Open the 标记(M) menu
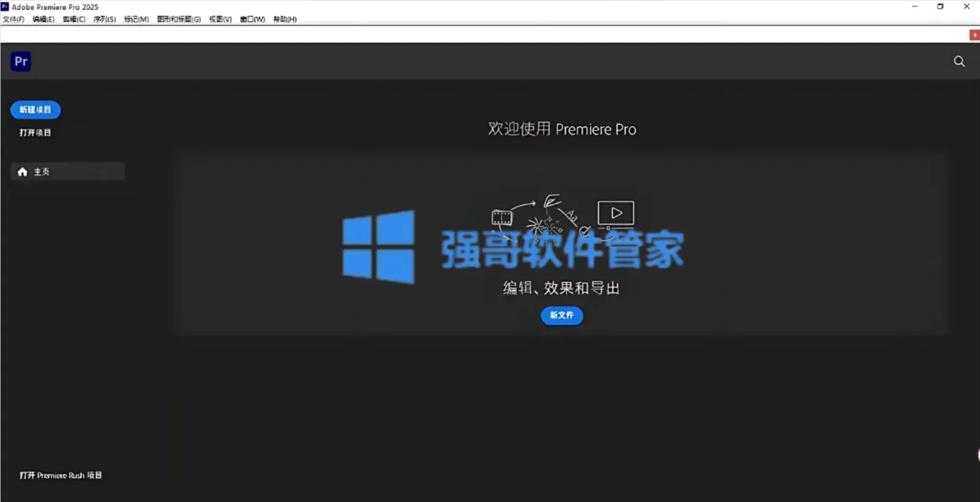980x502 pixels. point(137,19)
